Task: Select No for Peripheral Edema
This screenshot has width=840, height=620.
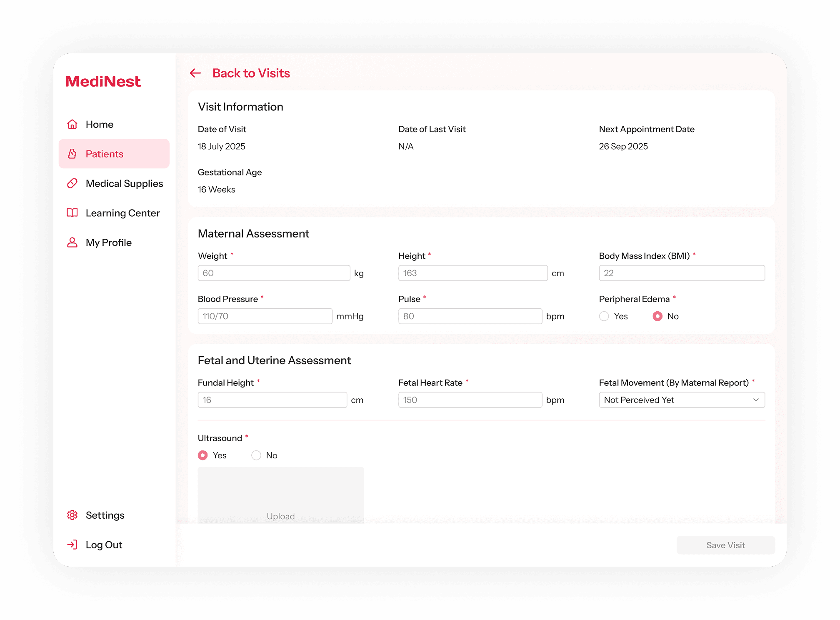Action: click(657, 316)
